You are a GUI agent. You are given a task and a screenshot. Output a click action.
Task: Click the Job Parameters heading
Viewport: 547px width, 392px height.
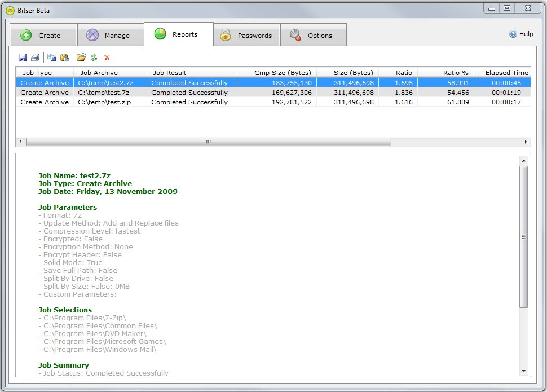coord(68,207)
